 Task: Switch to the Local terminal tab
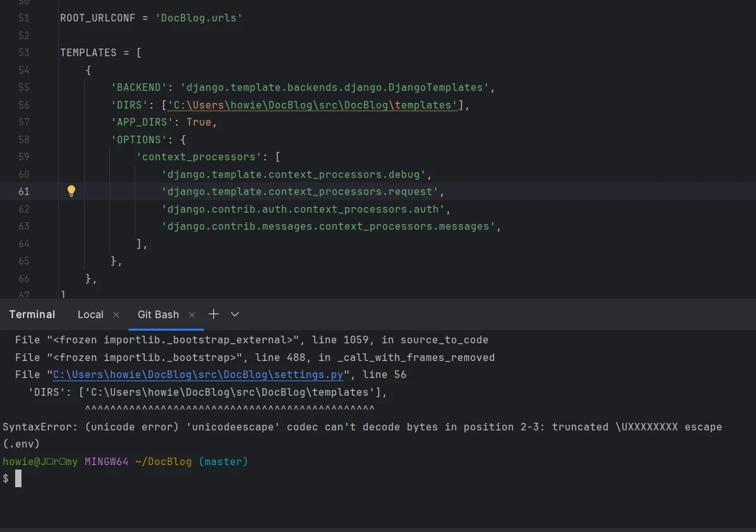tap(90, 315)
